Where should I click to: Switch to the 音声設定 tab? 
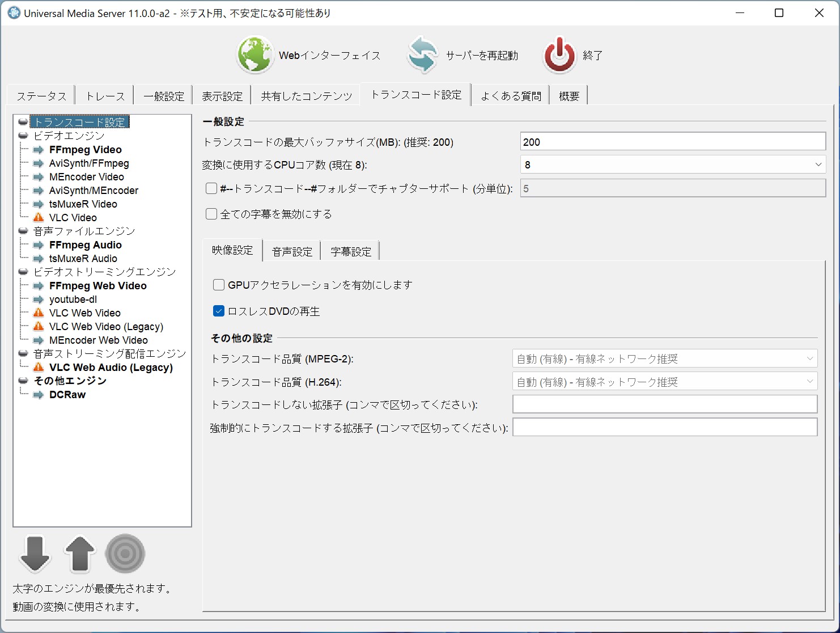(x=291, y=250)
